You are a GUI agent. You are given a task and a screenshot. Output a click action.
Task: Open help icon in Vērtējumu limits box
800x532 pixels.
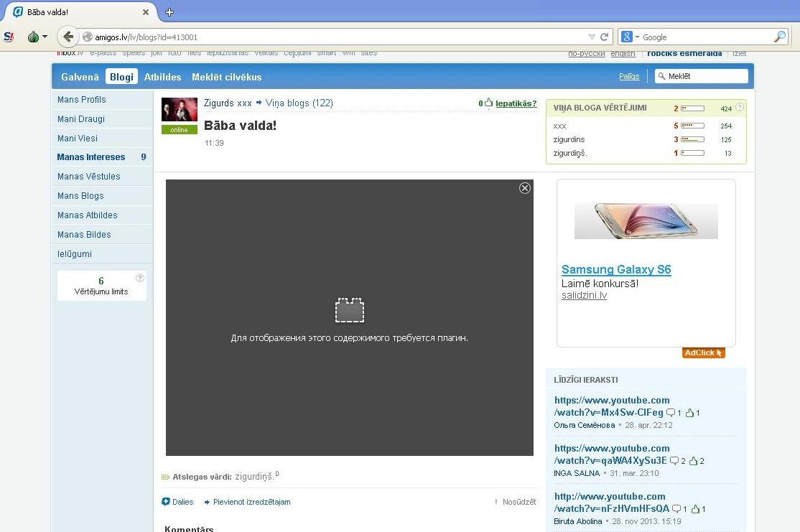[x=140, y=278]
